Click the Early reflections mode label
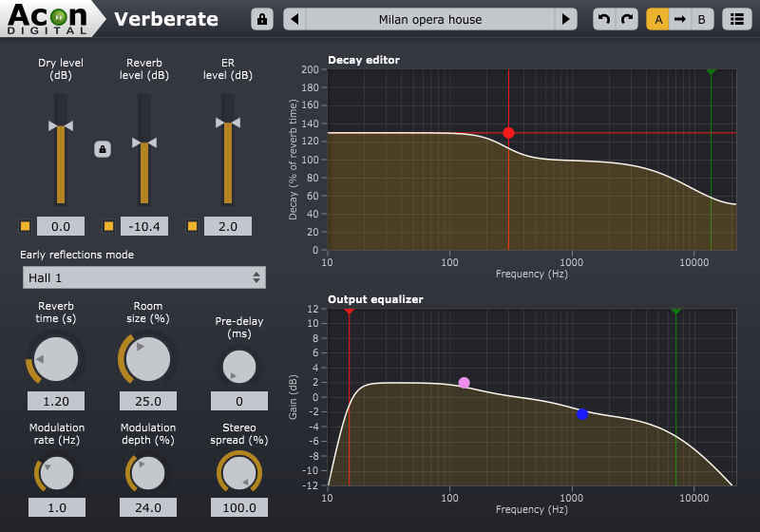This screenshot has width=760, height=532. [77, 255]
